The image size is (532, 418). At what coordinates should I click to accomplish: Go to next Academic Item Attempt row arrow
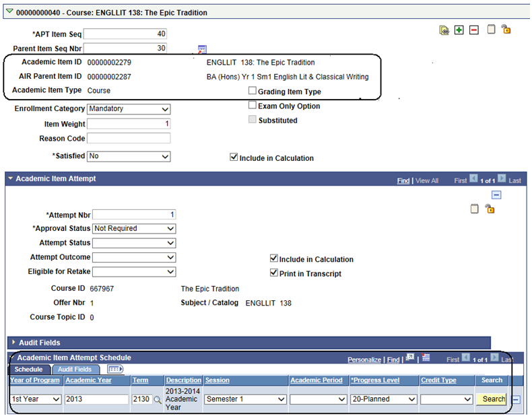pos(502,178)
